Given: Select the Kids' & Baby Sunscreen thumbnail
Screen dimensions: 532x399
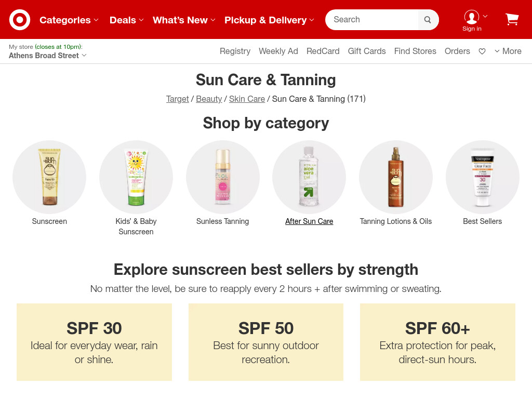Looking at the screenshot, I should pos(136,177).
